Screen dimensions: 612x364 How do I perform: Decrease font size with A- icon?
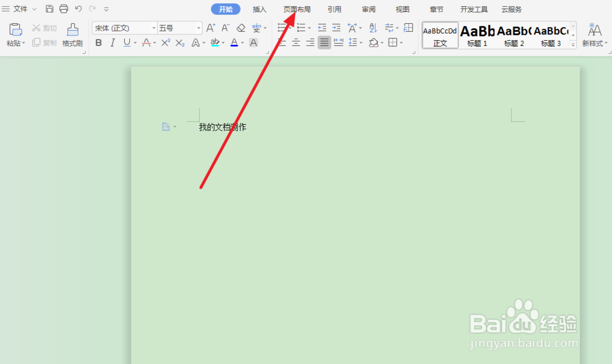click(x=225, y=28)
